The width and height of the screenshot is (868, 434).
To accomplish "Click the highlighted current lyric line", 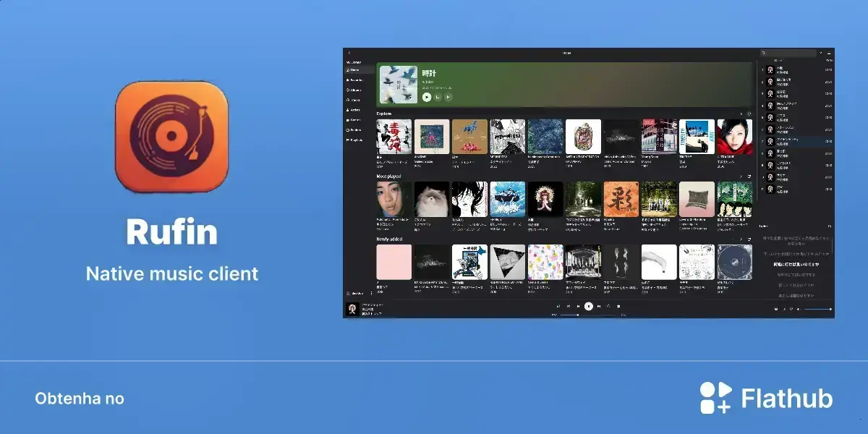I will (796, 264).
